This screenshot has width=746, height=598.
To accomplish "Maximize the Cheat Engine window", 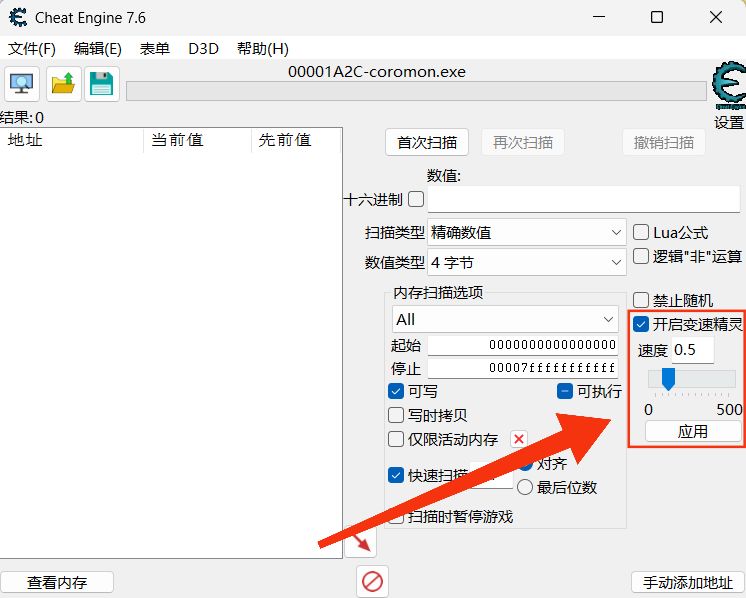I will pos(657,18).
